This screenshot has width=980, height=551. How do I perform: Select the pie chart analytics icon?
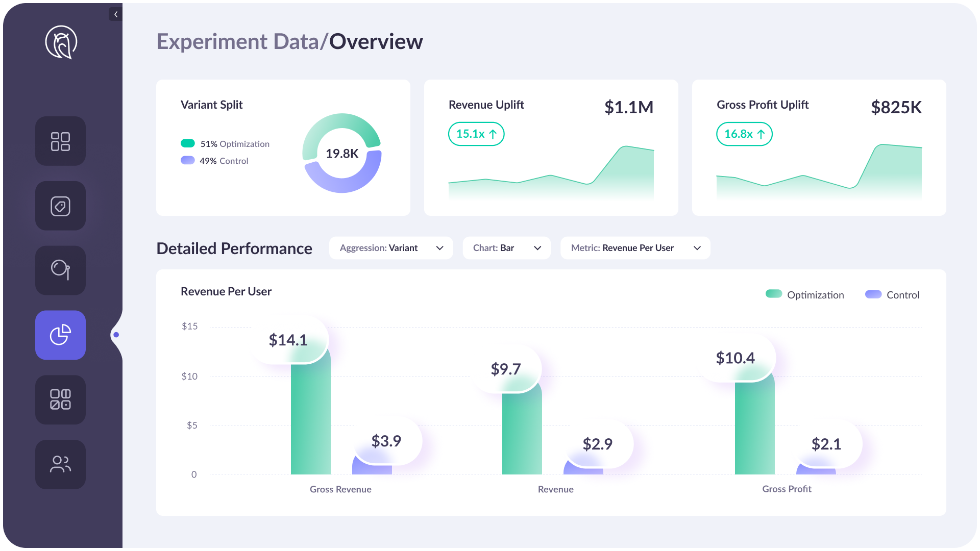tap(60, 335)
